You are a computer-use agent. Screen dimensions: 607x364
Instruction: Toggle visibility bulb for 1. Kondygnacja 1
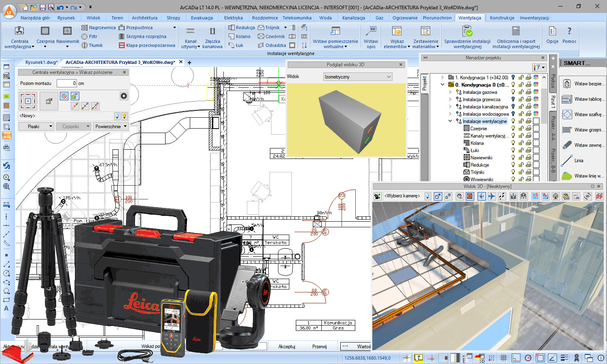pos(513,78)
